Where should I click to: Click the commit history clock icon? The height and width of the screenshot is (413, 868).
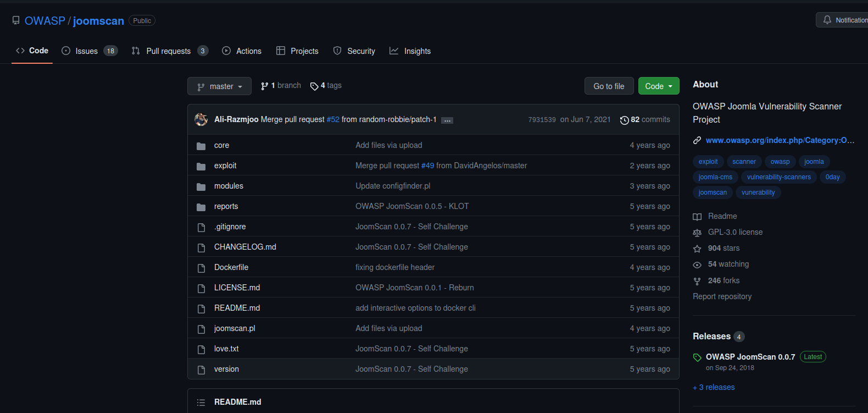pos(624,120)
